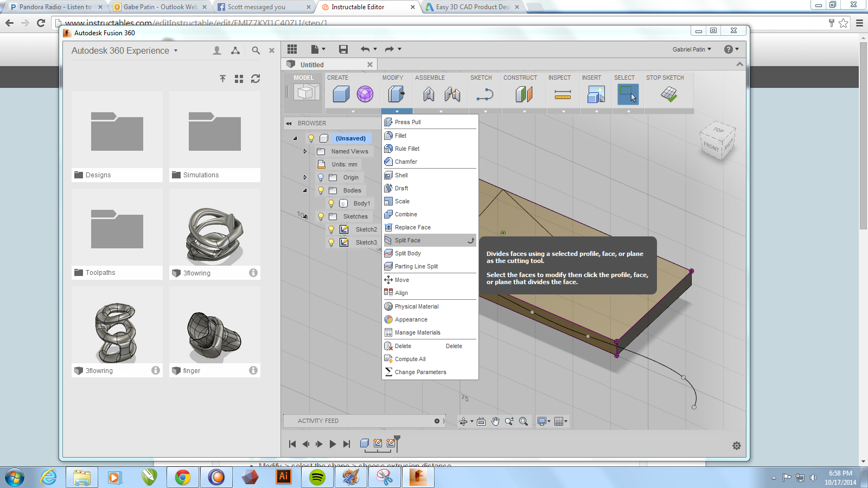868x488 pixels.
Task: Click the Assemble Joint icon
Action: (x=452, y=94)
